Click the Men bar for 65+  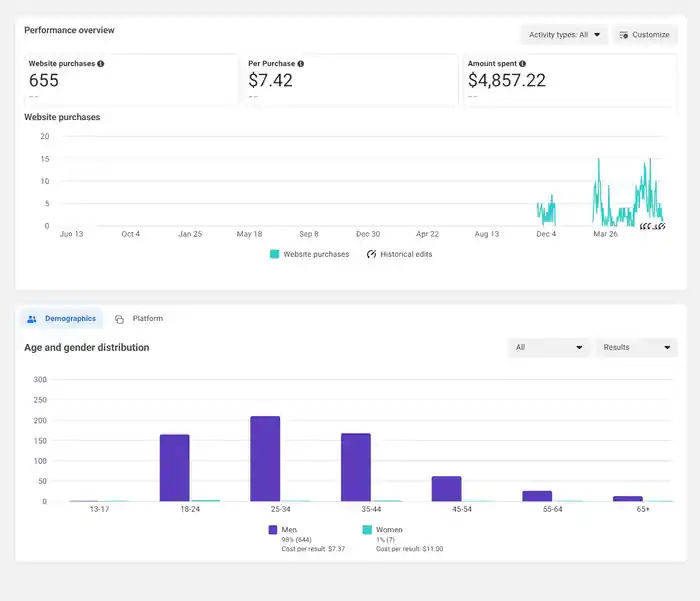click(x=628, y=499)
